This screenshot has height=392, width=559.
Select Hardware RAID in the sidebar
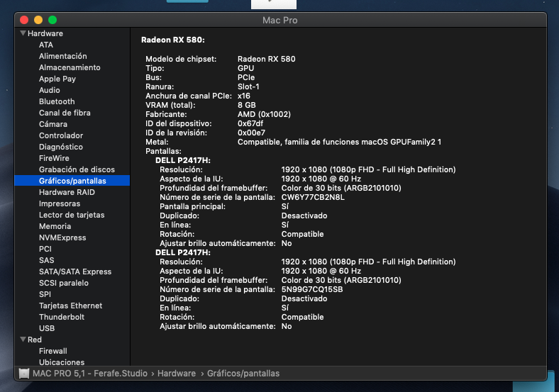(x=67, y=192)
